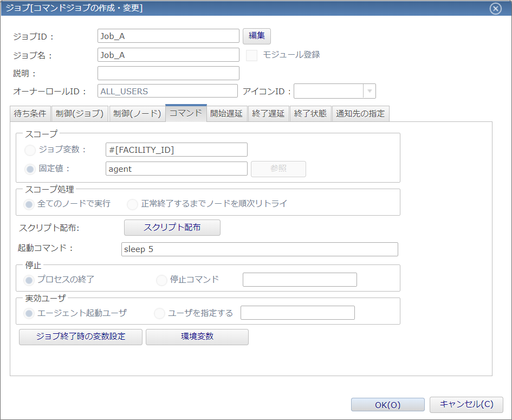Click the specified user input field
Screen dimensions: 512x420
tap(297, 313)
